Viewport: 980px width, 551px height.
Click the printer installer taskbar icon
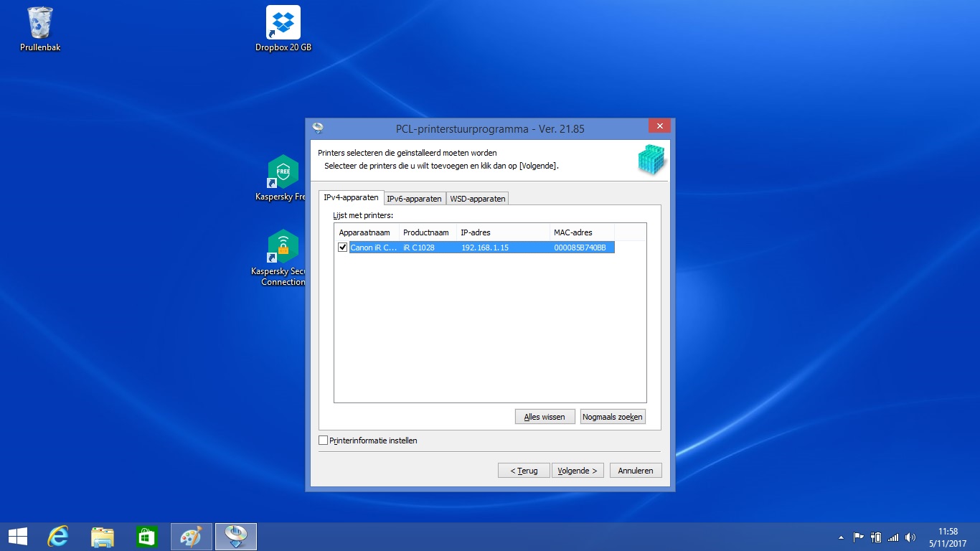(236, 537)
